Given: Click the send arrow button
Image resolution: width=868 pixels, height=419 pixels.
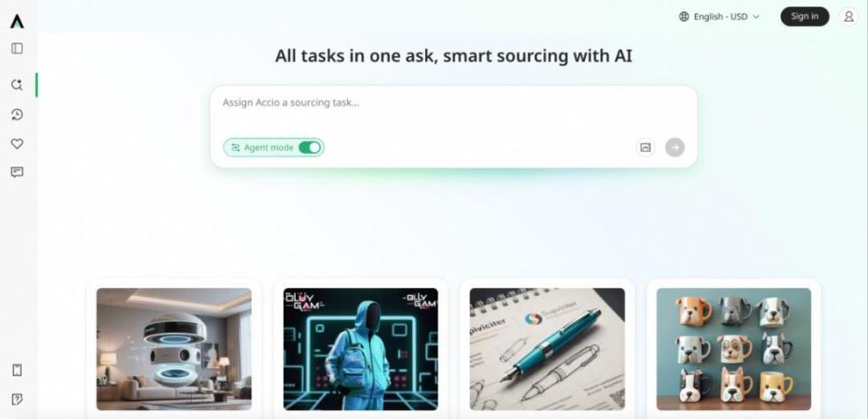Looking at the screenshot, I should pos(675,148).
